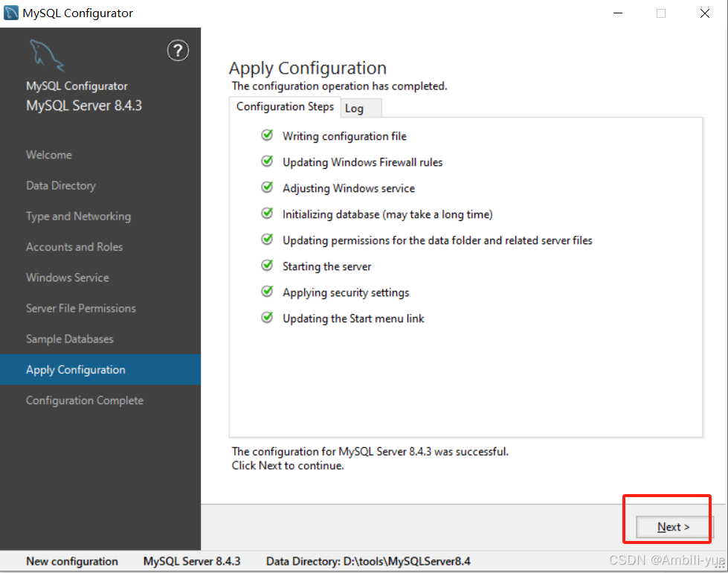728x573 pixels.
Task: Open Windows Service sidebar step
Action: 68,278
